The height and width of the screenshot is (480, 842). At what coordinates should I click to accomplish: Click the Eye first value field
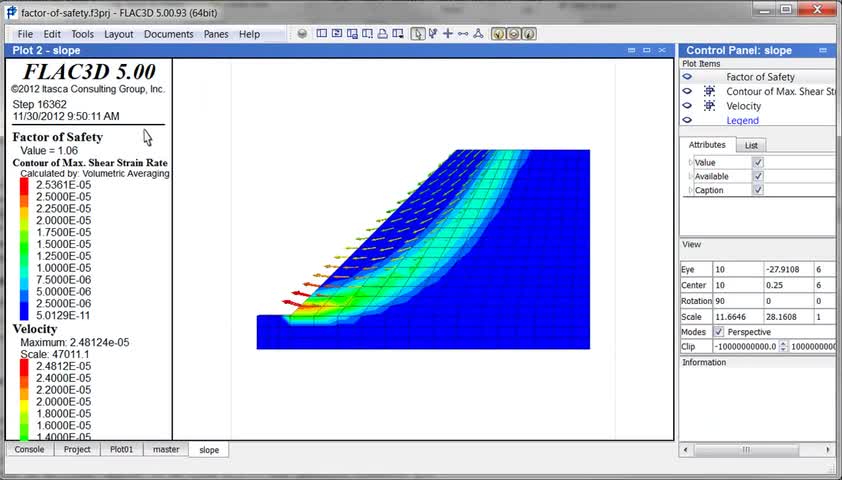(x=738, y=270)
